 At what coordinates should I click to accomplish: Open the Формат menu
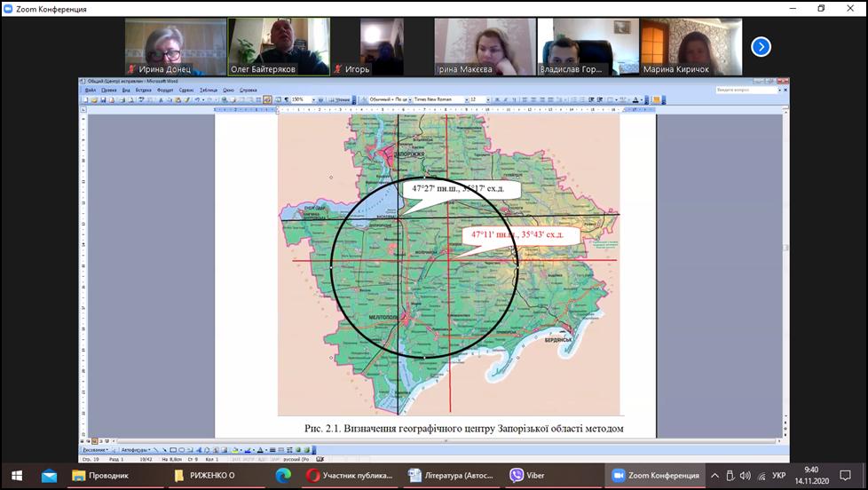165,90
